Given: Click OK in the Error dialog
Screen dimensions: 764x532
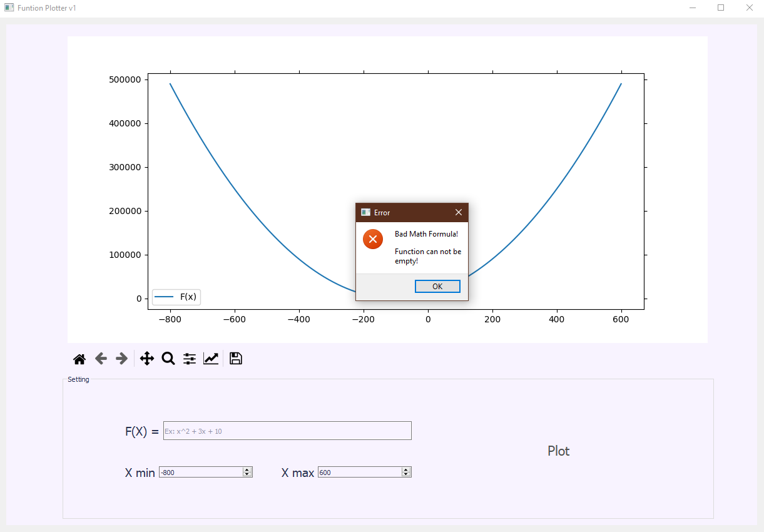Looking at the screenshot, I should (437, 286).
